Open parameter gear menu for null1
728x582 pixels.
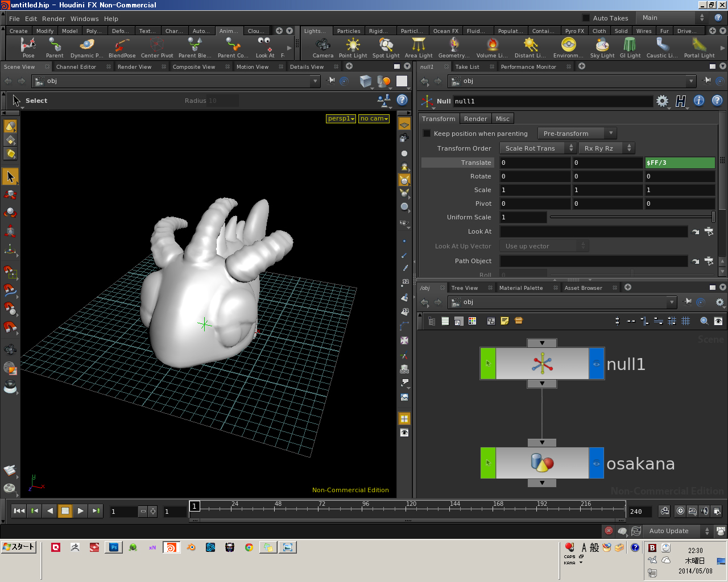pos(662,101)
